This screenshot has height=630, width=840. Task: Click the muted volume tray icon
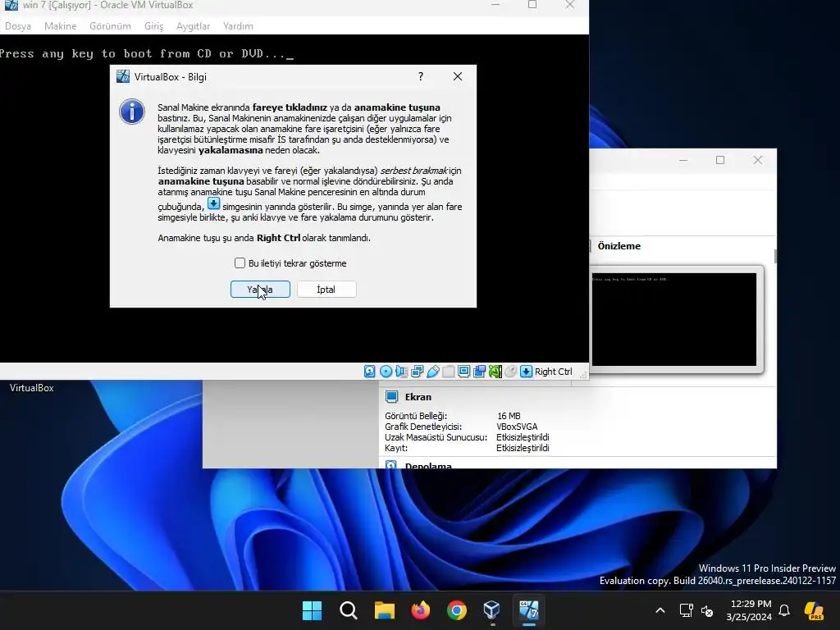pyautogui.click(x=707, y=610)
